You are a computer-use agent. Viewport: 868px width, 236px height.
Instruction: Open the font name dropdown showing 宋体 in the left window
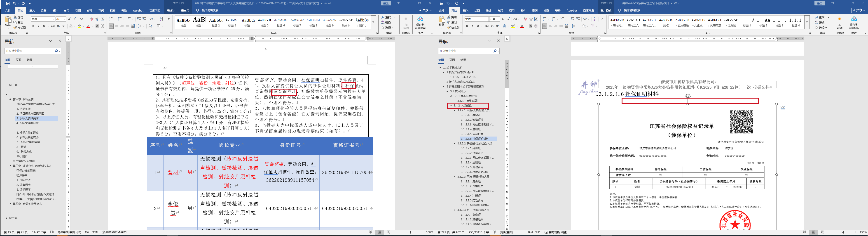point(53,19)
